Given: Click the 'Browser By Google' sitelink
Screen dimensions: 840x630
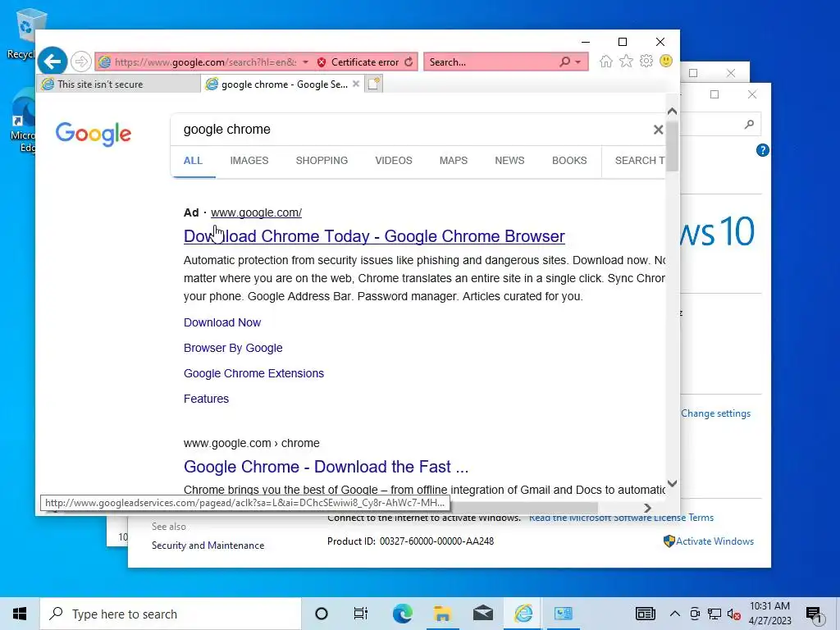Looking at the screenshot, I should point(233,348).
